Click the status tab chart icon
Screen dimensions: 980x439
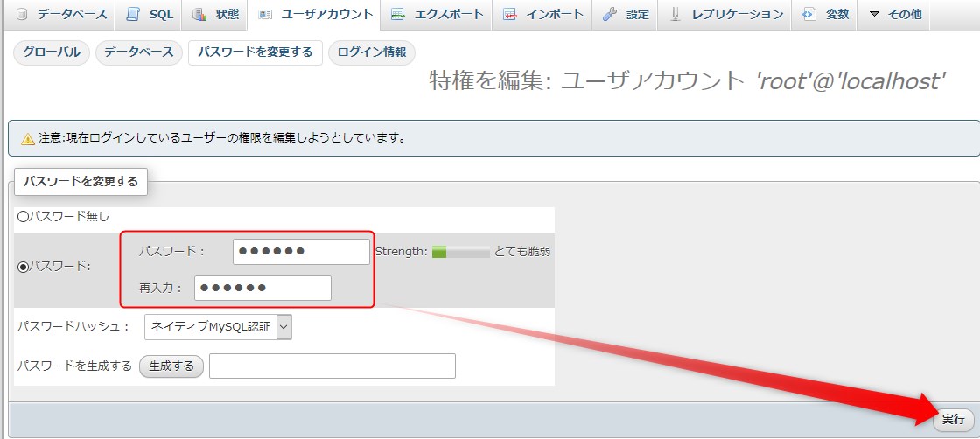(x=199, y=14)
